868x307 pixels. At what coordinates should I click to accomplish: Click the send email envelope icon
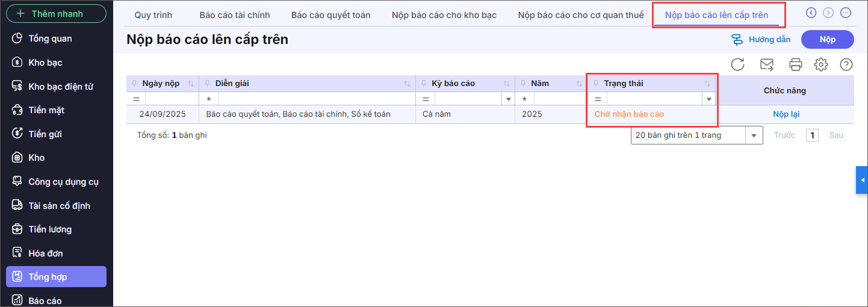click(767, 64)
